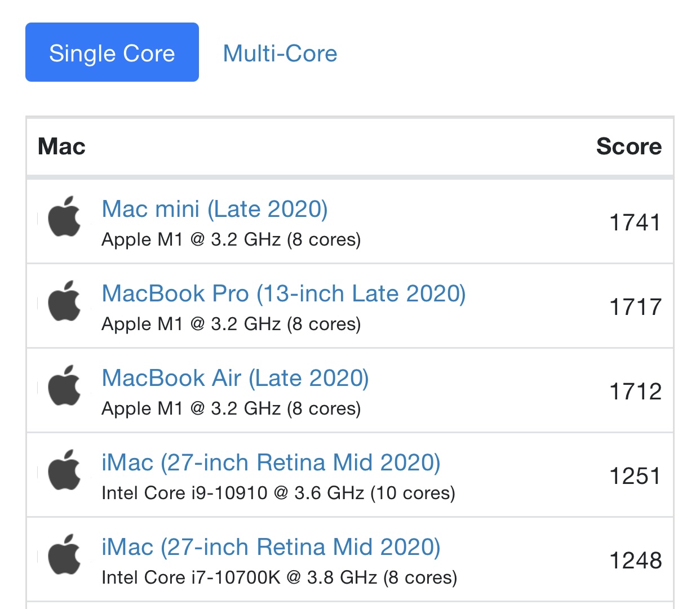Click the Apple logo beside Mac mini
The image size is (700, 609).
click(x=64, y=217)
